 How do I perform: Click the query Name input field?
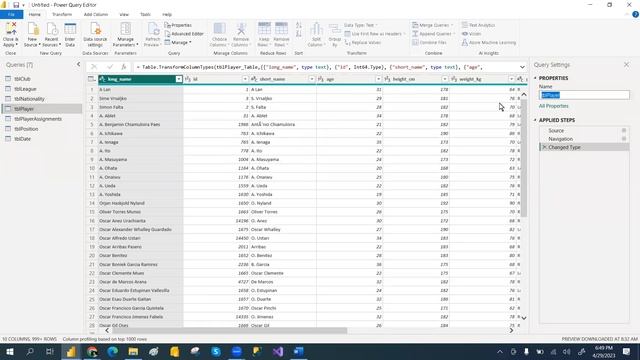click(x=584, y=95)
